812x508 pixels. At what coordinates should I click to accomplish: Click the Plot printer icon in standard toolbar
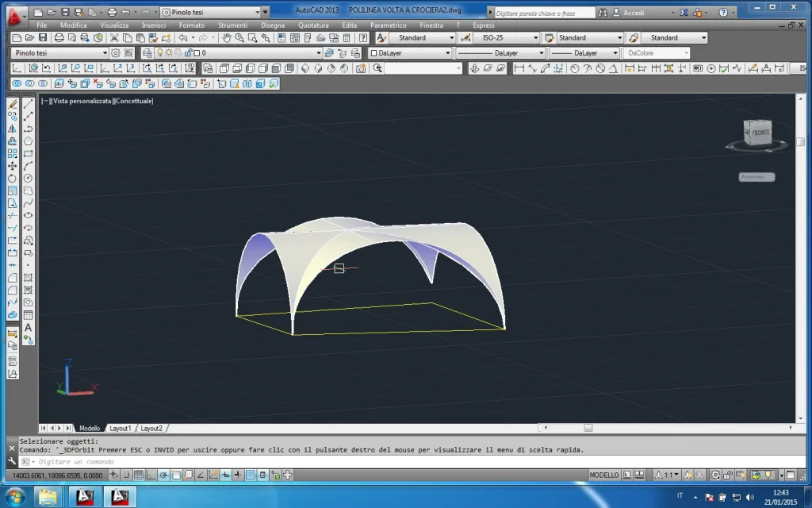coord(60,38)
